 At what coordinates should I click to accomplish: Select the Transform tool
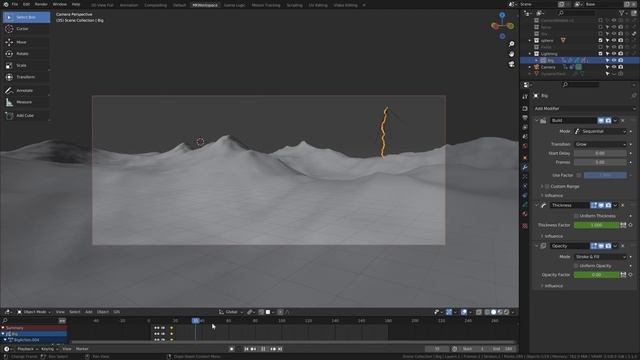point(27,77)
